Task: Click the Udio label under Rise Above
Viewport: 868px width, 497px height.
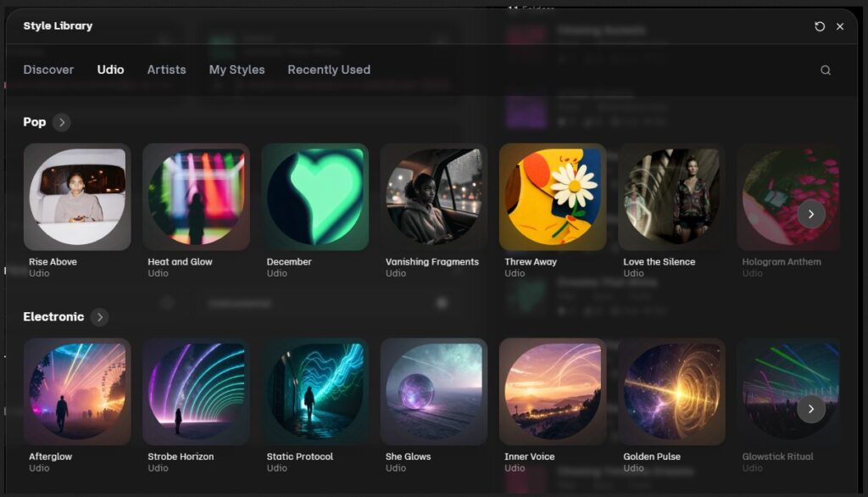Action: point(39,273)
